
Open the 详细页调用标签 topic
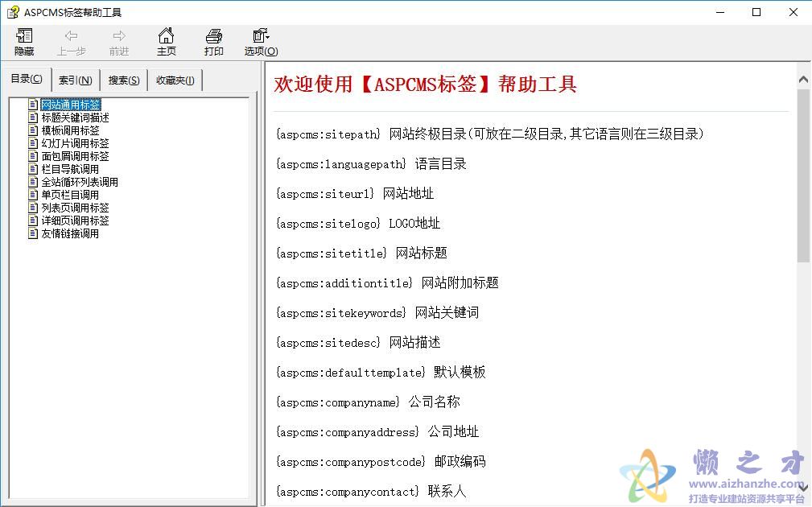coord(75,221)
